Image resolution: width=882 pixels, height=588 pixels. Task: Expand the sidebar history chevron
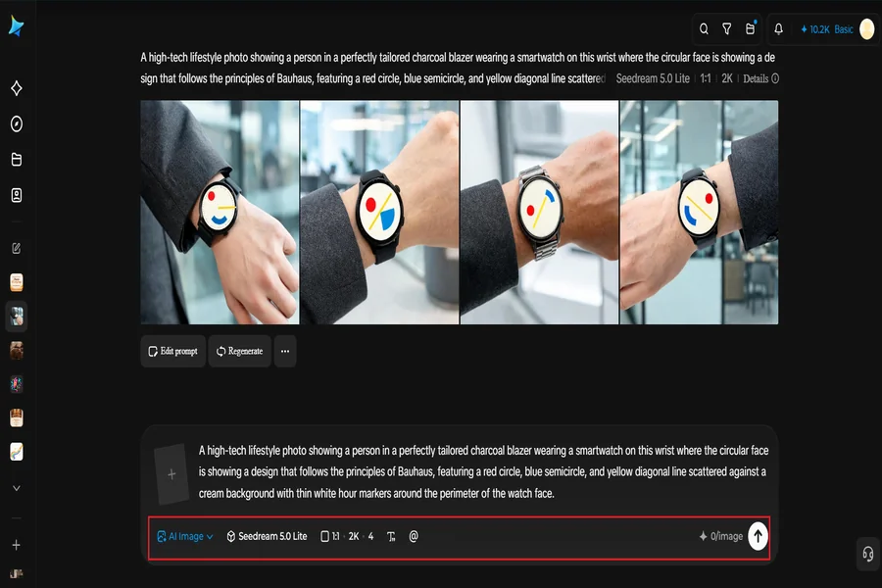pos(17,488)
